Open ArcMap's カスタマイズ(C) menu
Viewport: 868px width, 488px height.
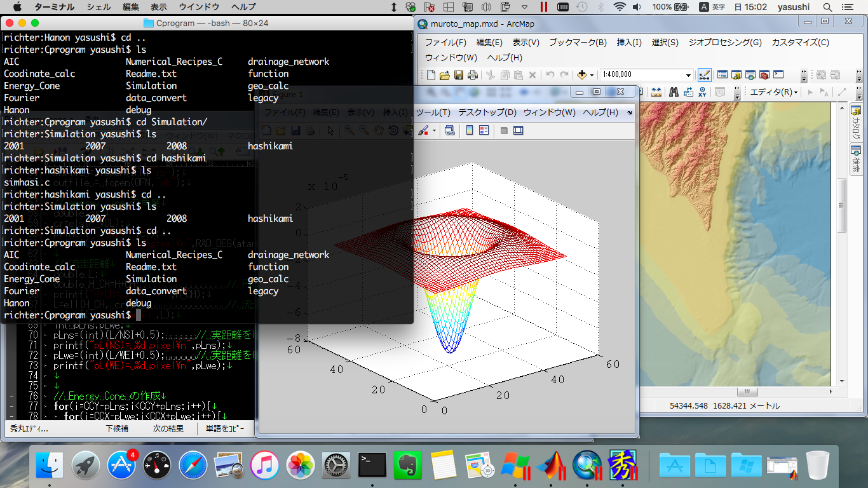800,43
